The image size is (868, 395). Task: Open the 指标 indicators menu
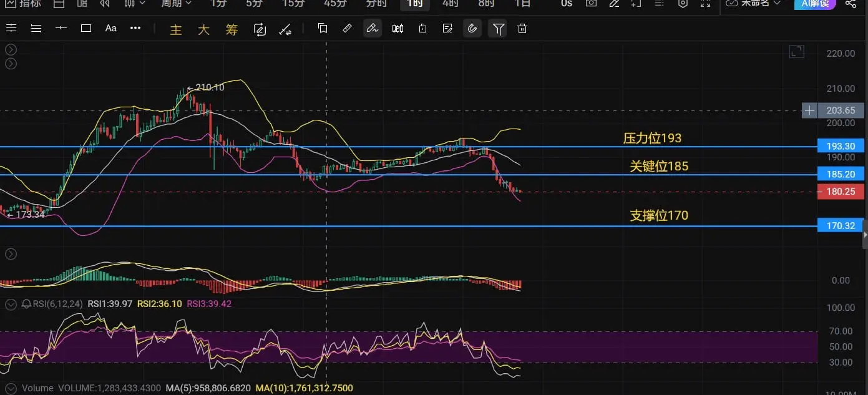pos(22,3)
